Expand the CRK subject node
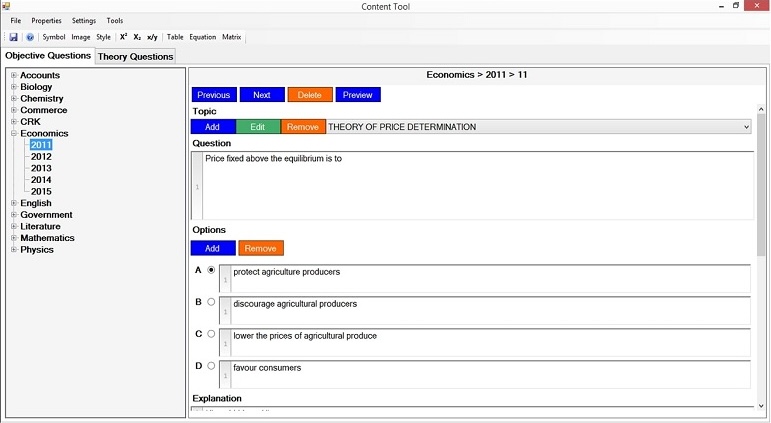The height and width of the screenshot is (423, 771). tap(14, 121)
